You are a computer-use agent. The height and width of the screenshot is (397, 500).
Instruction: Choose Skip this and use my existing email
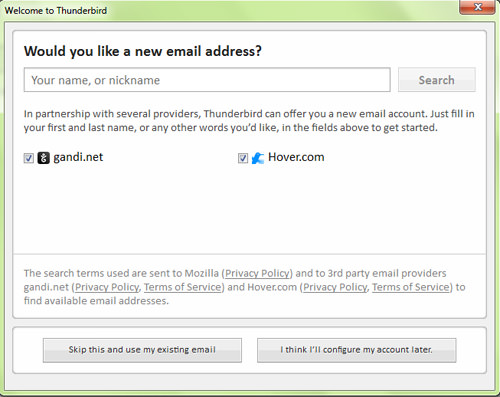pos(142,350)
